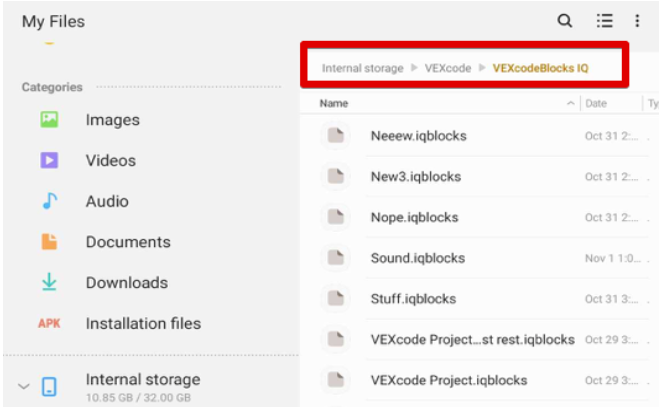Go to Internal storage in breadcrumb
Screen dimensions: 661x407
coord(362,68)
